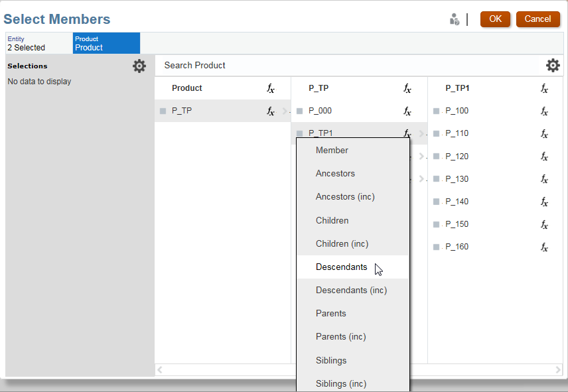Select Descendants in the function menu

point(352,267)
